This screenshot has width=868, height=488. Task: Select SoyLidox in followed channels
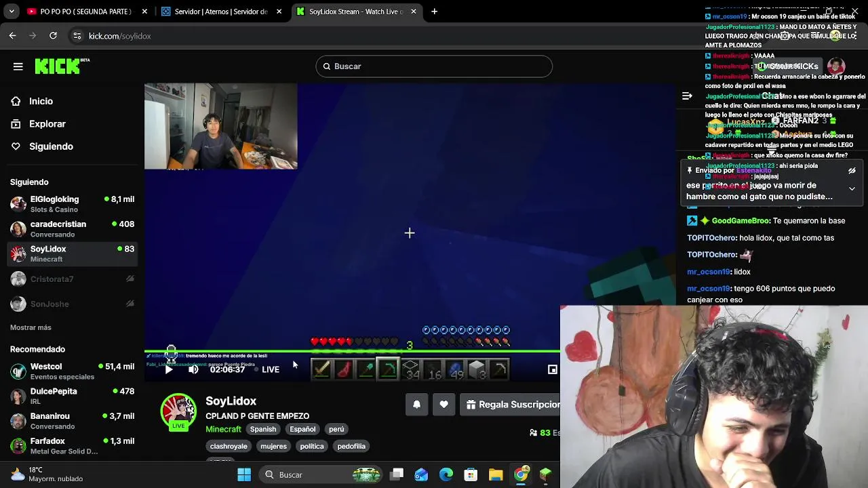click(x=72, y=253)
